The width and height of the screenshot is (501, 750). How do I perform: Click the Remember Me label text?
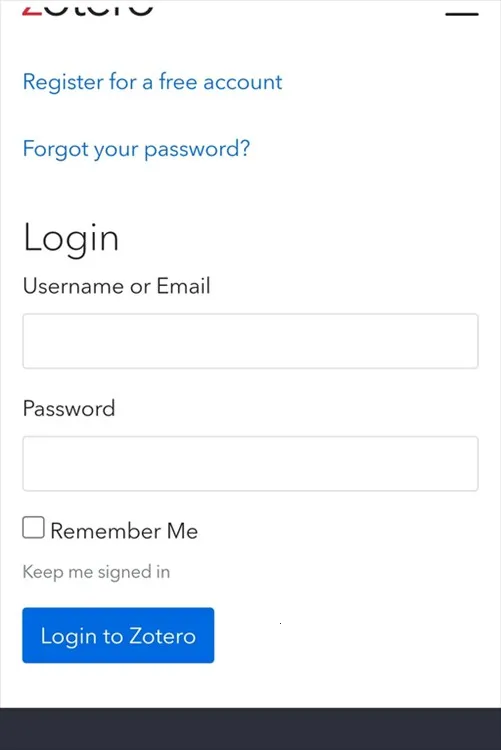(x=124, y=531)
